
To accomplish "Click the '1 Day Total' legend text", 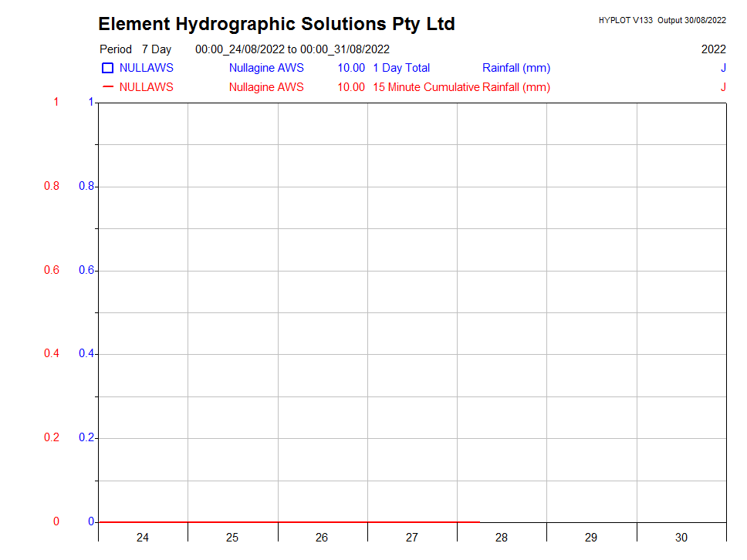I will tap(401, 68).
